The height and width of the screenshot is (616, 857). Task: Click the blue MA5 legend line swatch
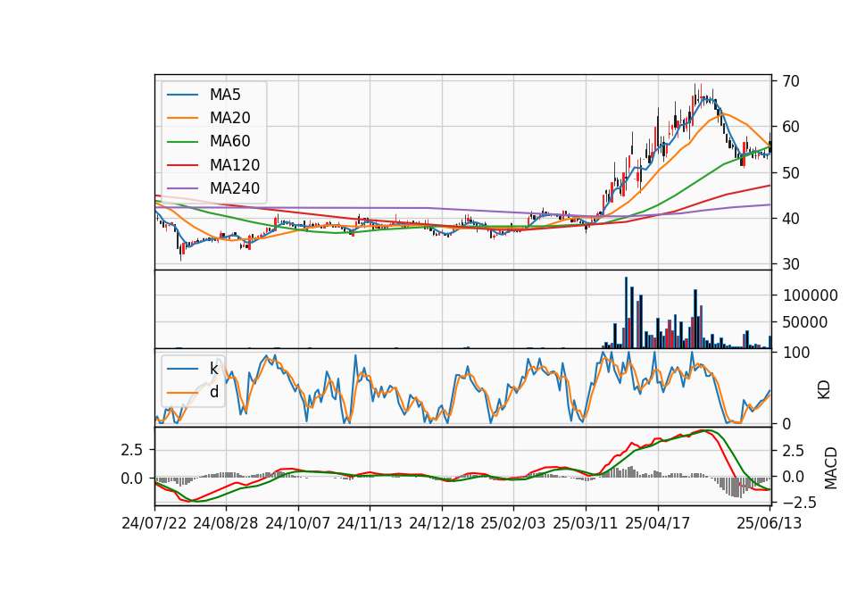pos(182,95)
